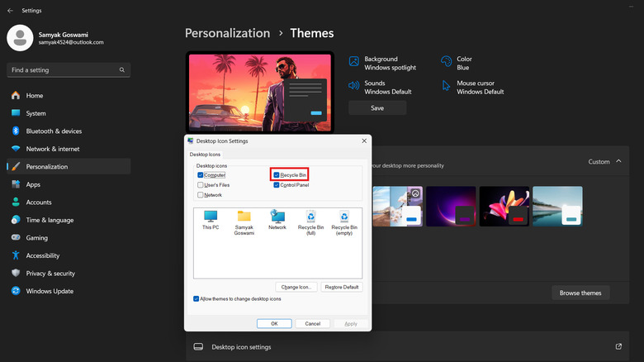Open Desktop icon settings external link
644x362 pixels.
pos(619,347)
